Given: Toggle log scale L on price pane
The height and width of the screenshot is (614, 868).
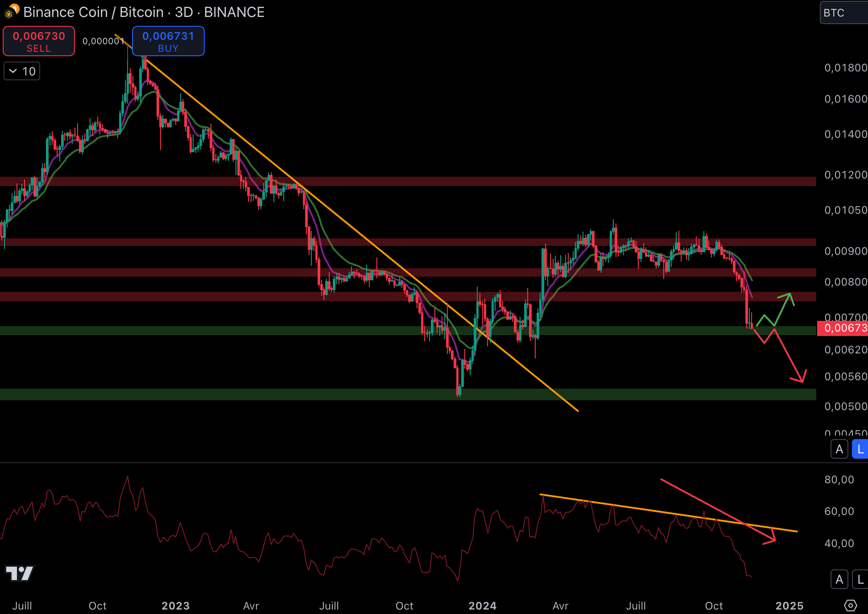Looking at the screenshot, I should pos(860,449).
